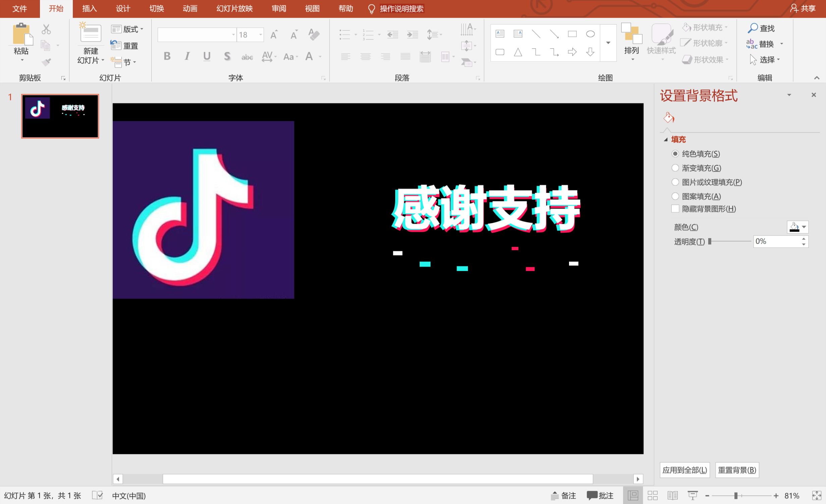
Task: Click the Decrease Font Size icon
Action: (x=294, y=35)
